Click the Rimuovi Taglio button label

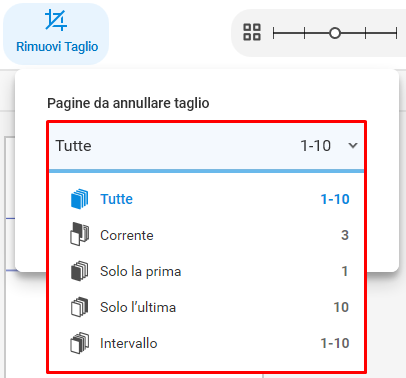(x=57, y=47)
